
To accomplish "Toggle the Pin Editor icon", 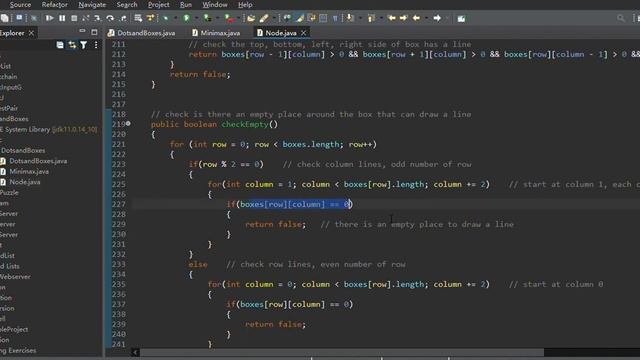I will [x=461, y=18].
